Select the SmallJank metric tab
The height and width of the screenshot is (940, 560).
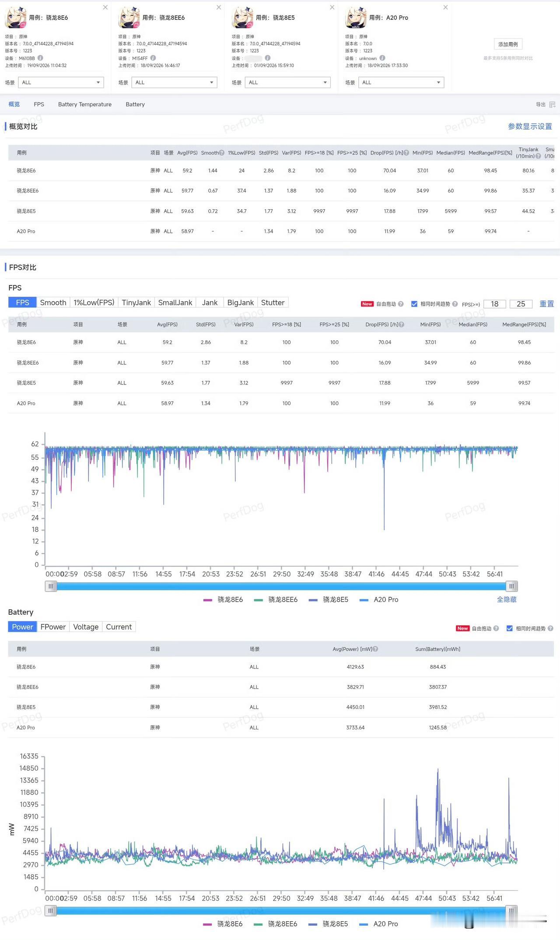[x=175, y=303]
